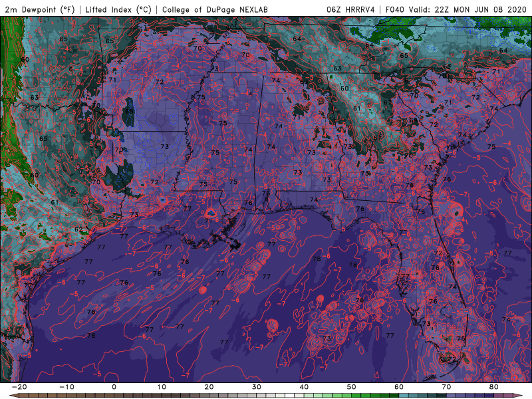Click the 30 label on the color scale
The image size is (532, 399).
[257, 387]
